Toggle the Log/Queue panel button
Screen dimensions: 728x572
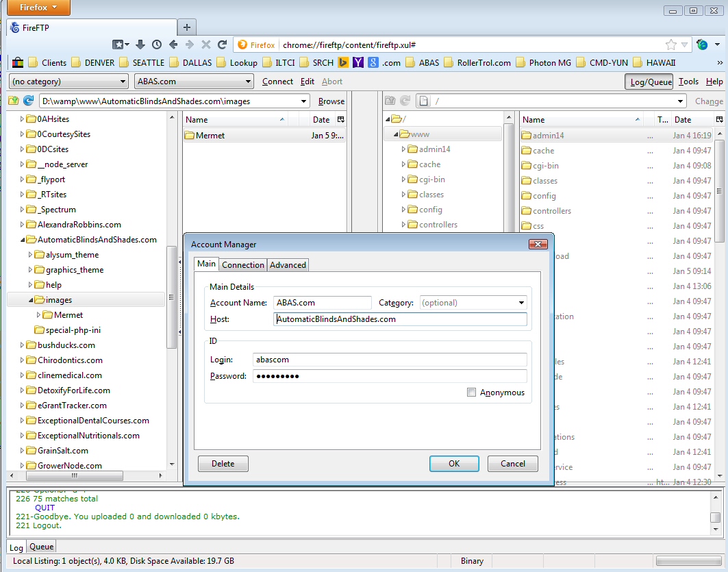pos(649,82)
